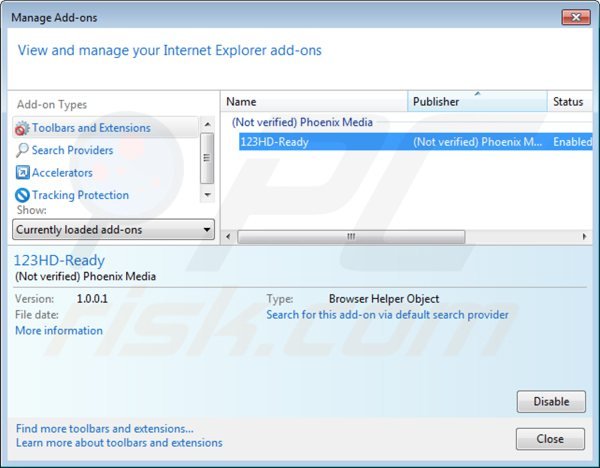Click the horizontal scrollbar left arrow
600x468 pixels.
228,236
